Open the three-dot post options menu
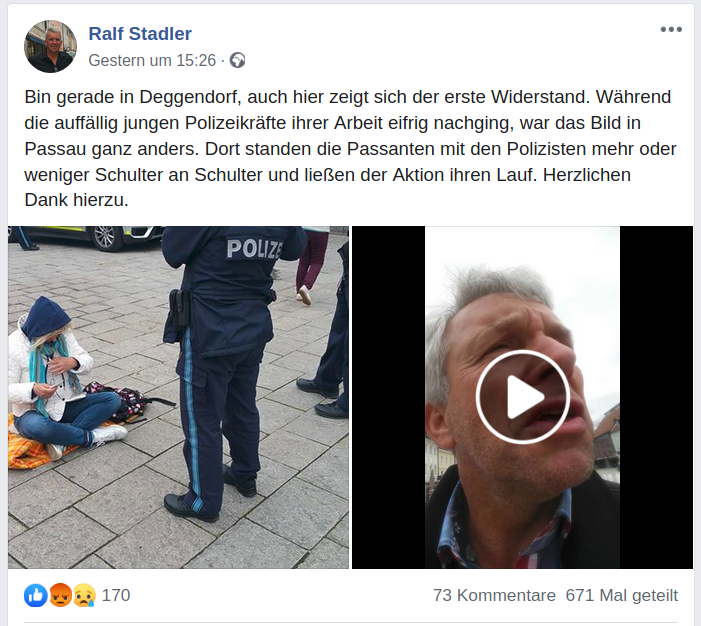This screenshot has height=626, width=701. point(671,30)
